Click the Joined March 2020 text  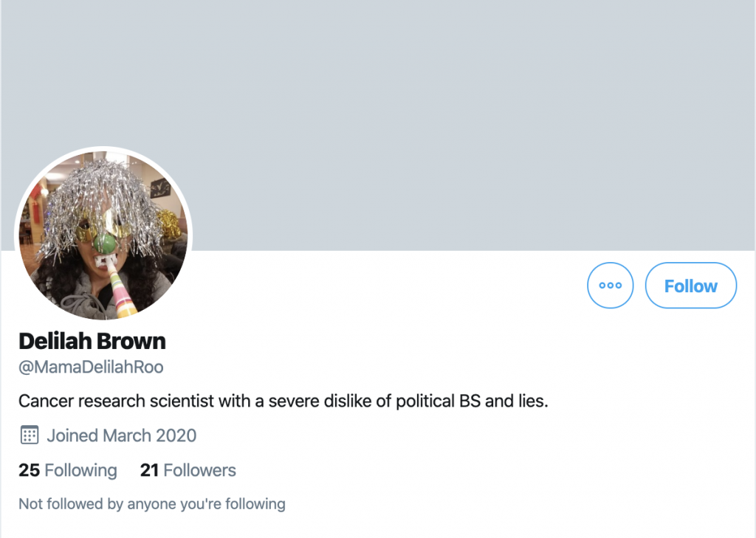pos(122,435)
